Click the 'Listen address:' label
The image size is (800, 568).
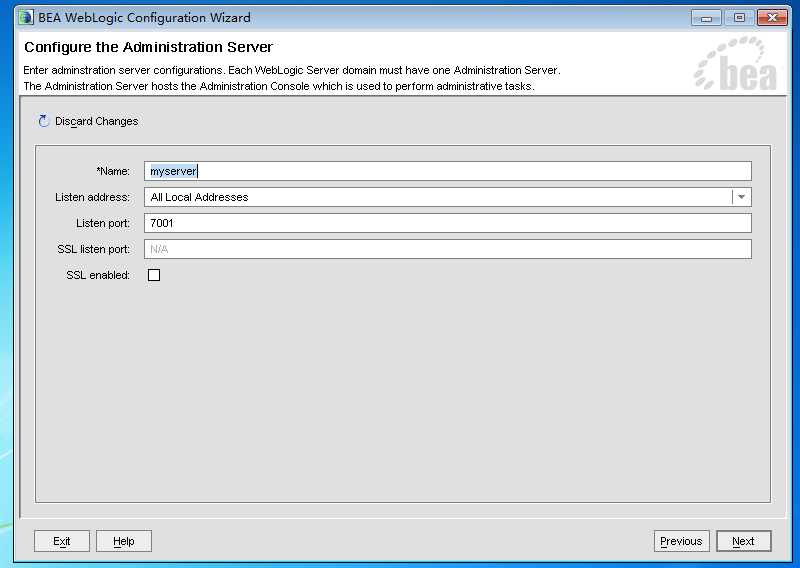[x=92, y=197]
